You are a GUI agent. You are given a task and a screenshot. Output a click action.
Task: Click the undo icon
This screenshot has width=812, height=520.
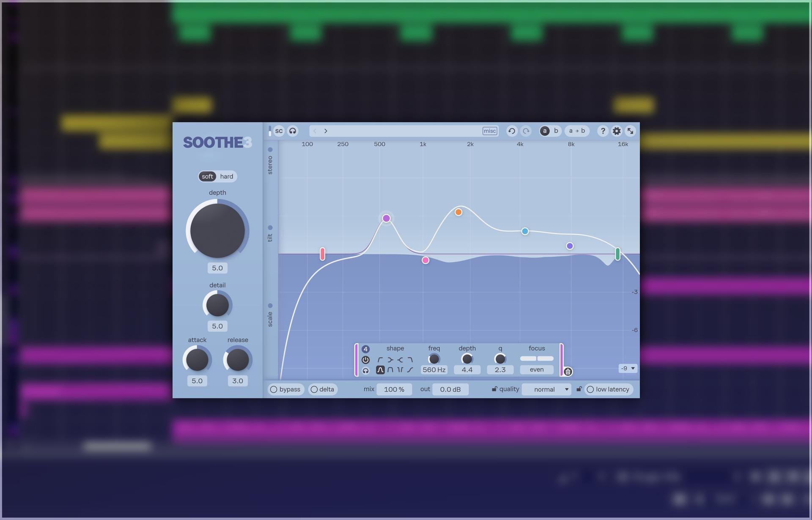point(512,131)
